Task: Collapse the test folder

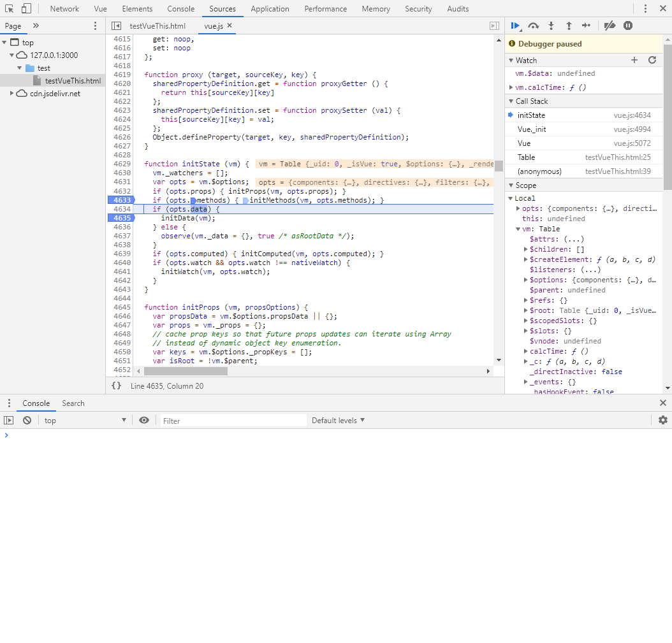Action: pos(20,68)
